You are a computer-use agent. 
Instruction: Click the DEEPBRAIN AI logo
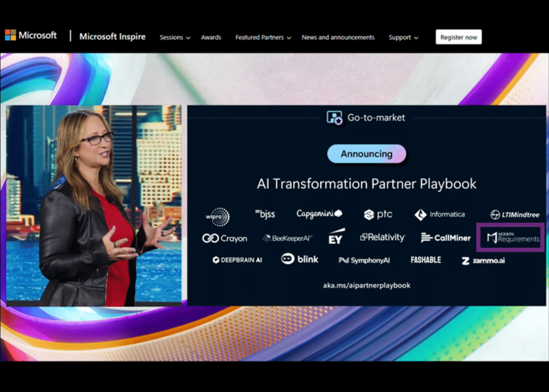pyautogui.click(x=237, y=260)
